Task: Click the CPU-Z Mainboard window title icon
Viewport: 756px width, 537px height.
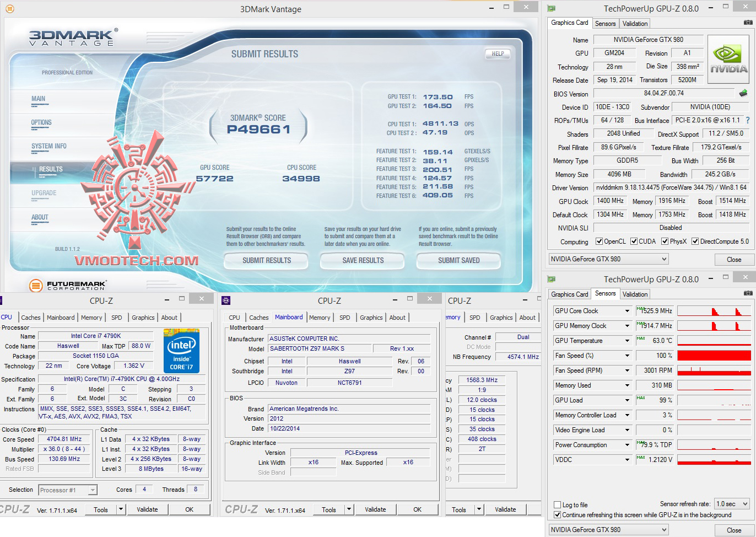Action: 226,300
